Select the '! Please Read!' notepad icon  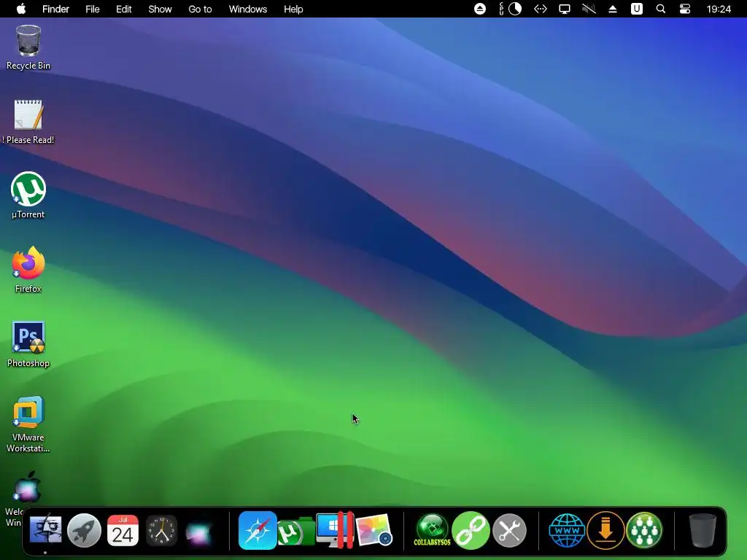pyautogui.click(x=28, y=122)
